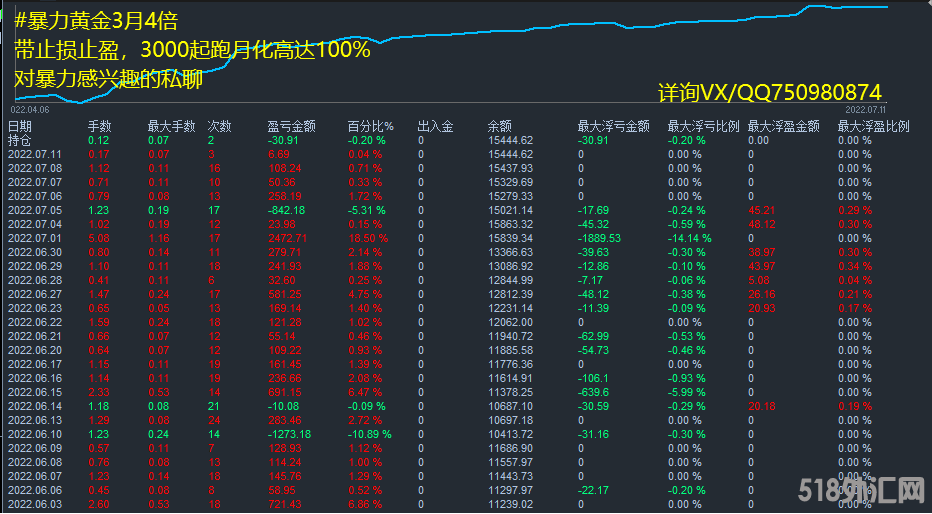Click the 518外汇网 watermark logo
This screenshot has width=932, height=514.
pyautogui.click(x=863, y=490)
